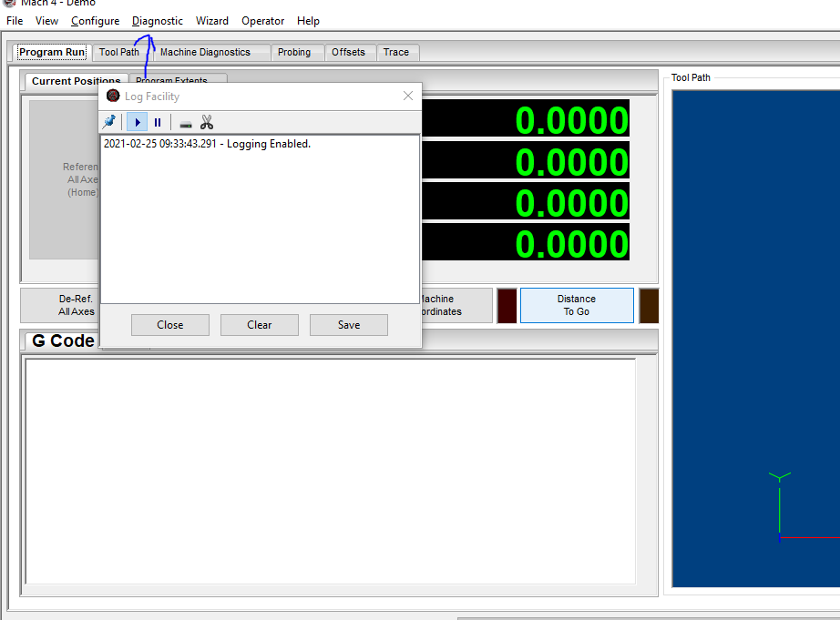Click the pin icon in Log Facility toolbar

[x=109, y=122]
